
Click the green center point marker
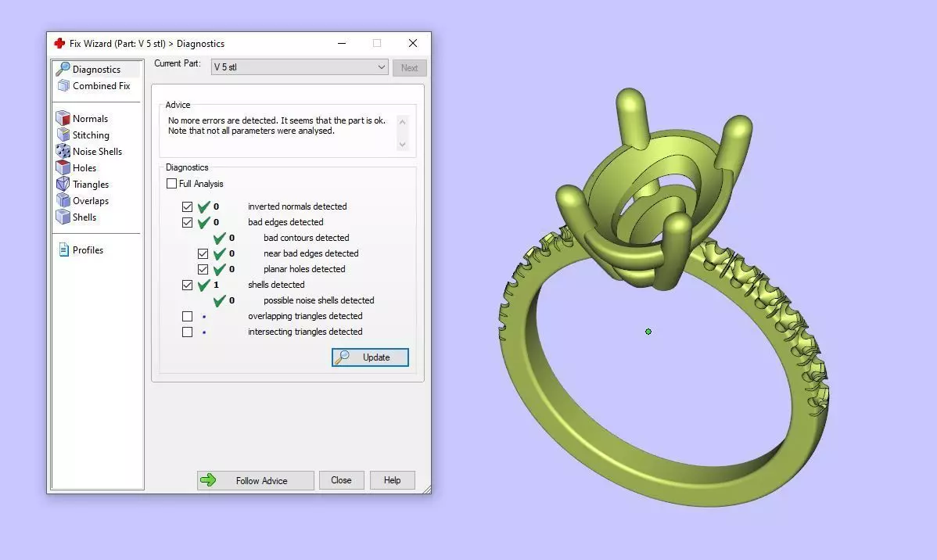(648, 332)
